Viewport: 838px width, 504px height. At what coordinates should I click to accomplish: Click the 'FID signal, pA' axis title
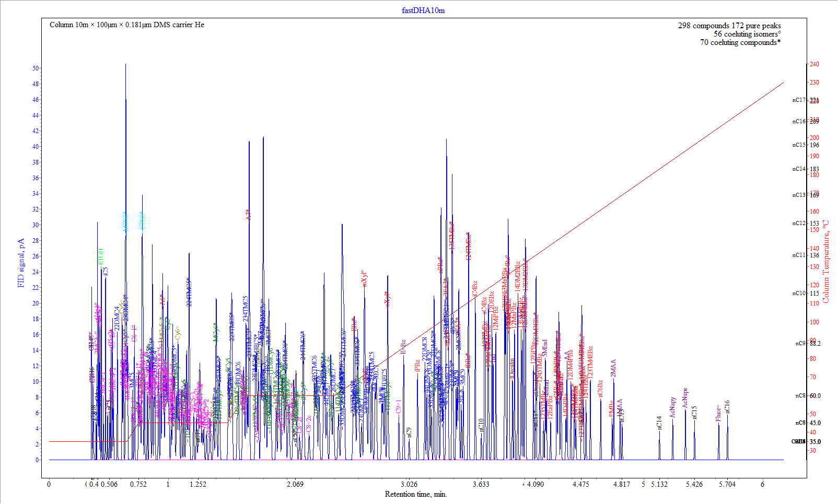(21, 263)
